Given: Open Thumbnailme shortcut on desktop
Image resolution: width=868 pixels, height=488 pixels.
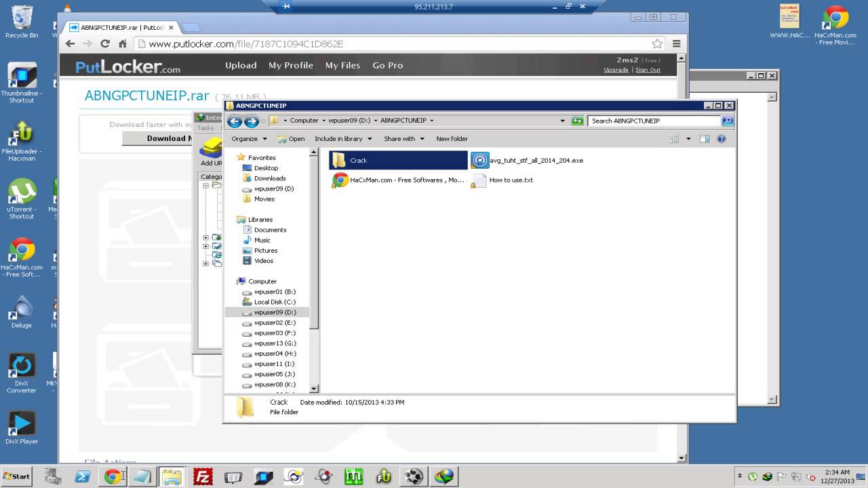Looking at the screenshot, I should [x=22, y=83].
